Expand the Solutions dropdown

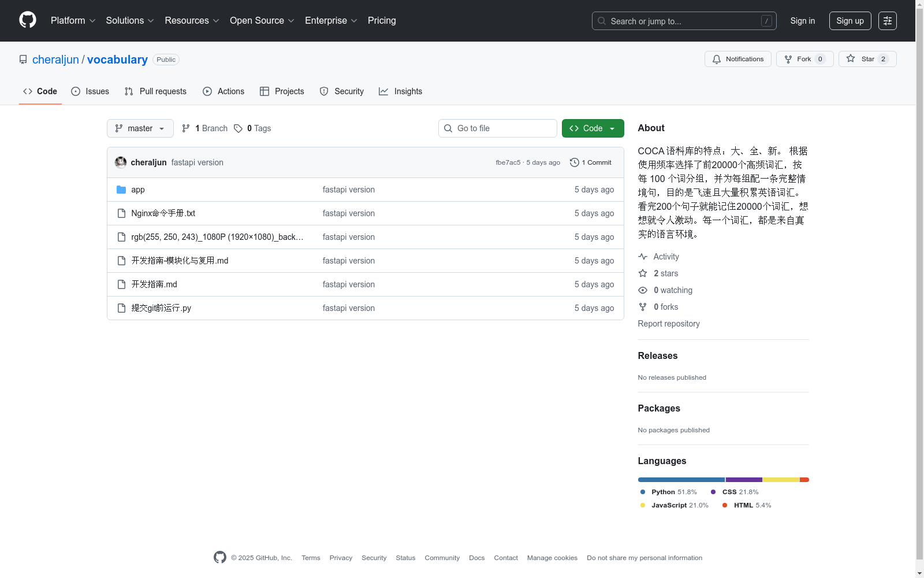tap(130, 21)
